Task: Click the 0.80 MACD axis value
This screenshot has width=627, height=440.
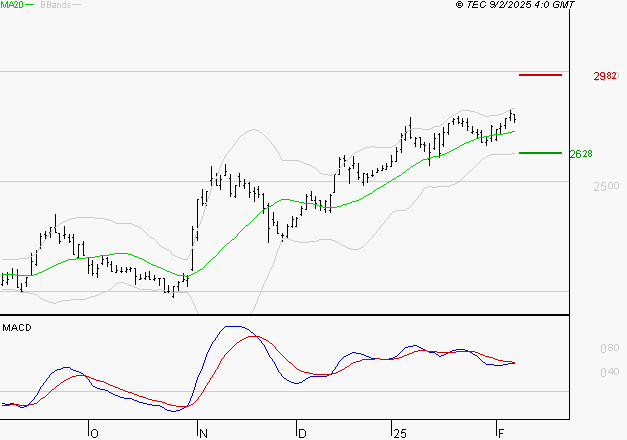Action: point(610,348)
